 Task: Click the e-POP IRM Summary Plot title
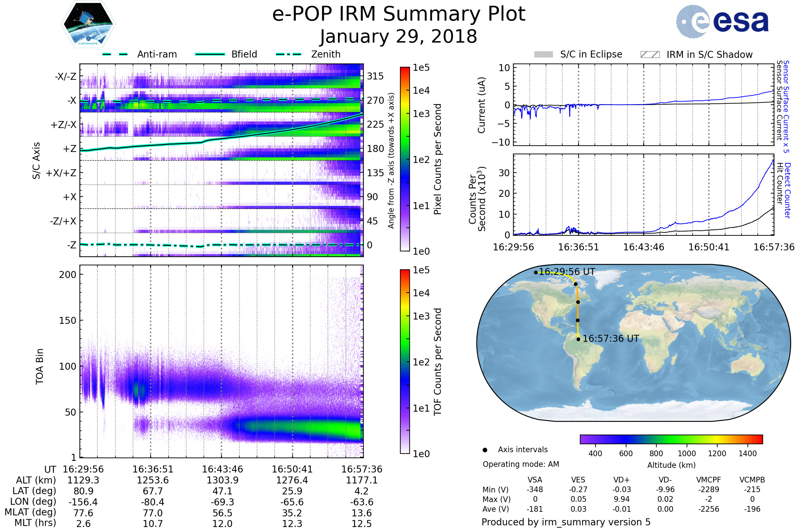(399, 14)
